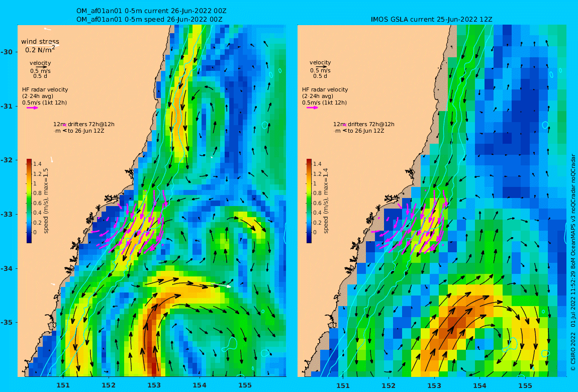This screenshot has height=392, width=578.
Task: Select title 'OM_af01an01 0-5m speed 26-Jun-2022 00Z'
Action: click(149, 19)
